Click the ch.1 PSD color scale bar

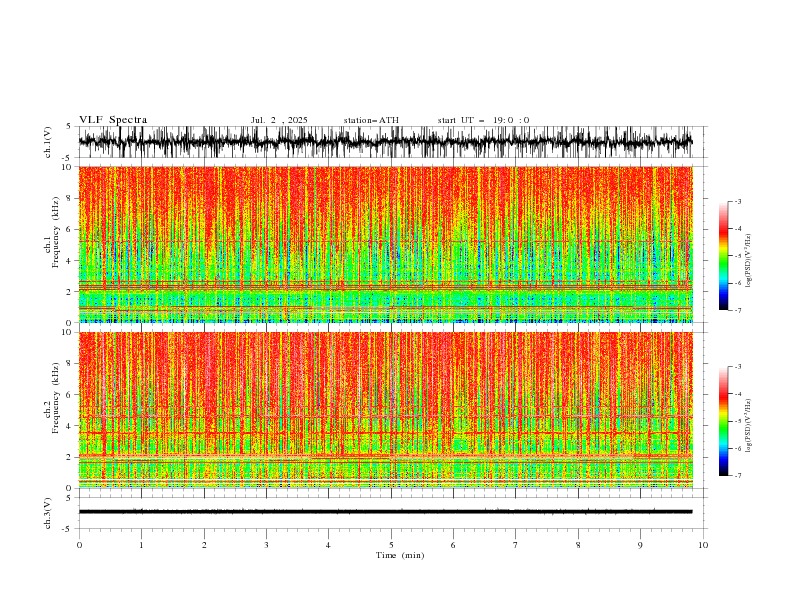[723, 255]
